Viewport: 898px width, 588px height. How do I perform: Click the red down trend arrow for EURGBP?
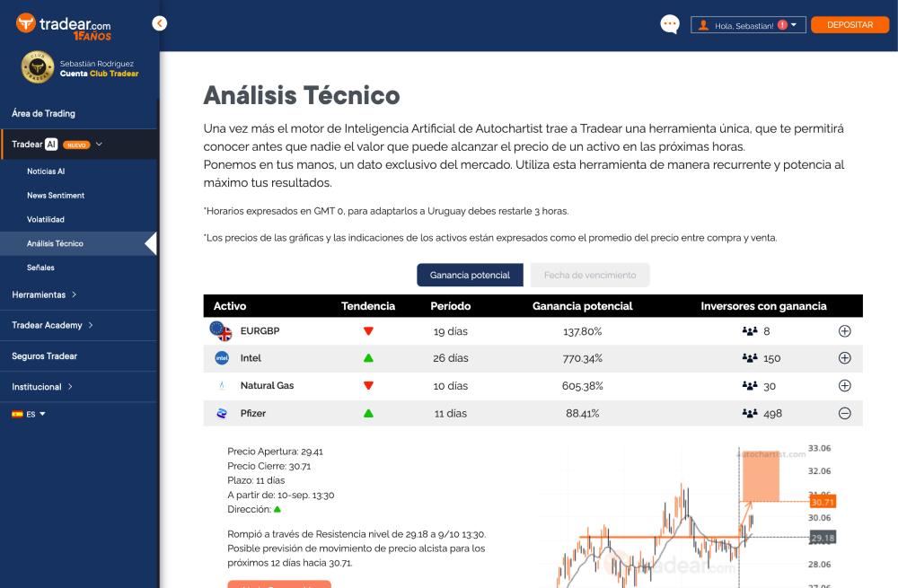368,331
